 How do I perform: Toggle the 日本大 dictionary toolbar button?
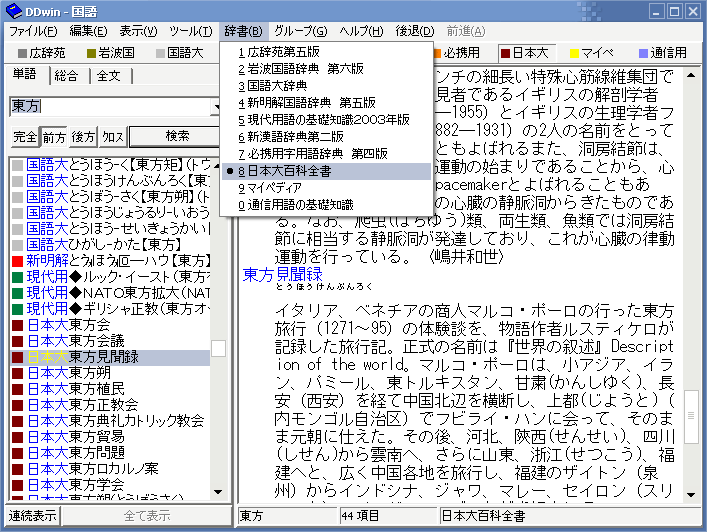(526, 53)
